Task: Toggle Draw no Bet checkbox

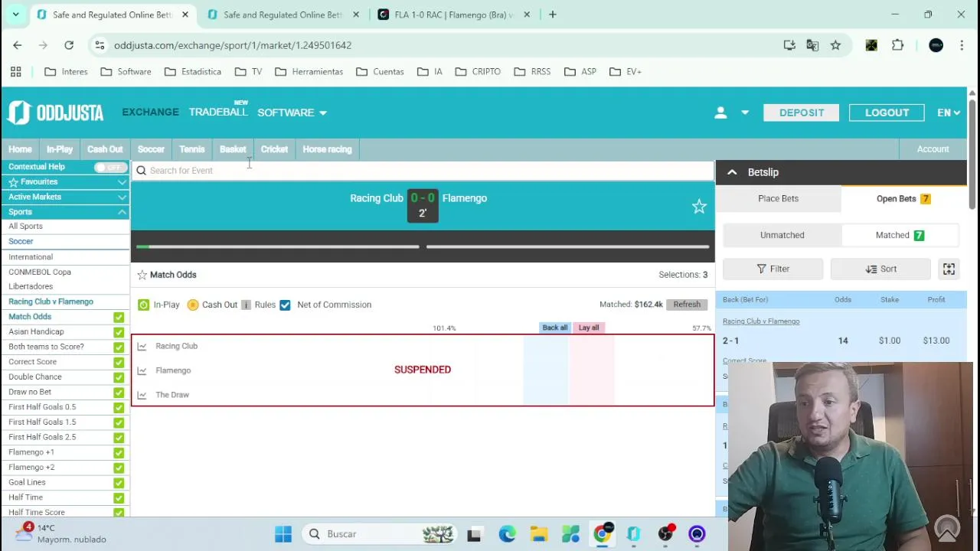Action: (x=119, y=392)
